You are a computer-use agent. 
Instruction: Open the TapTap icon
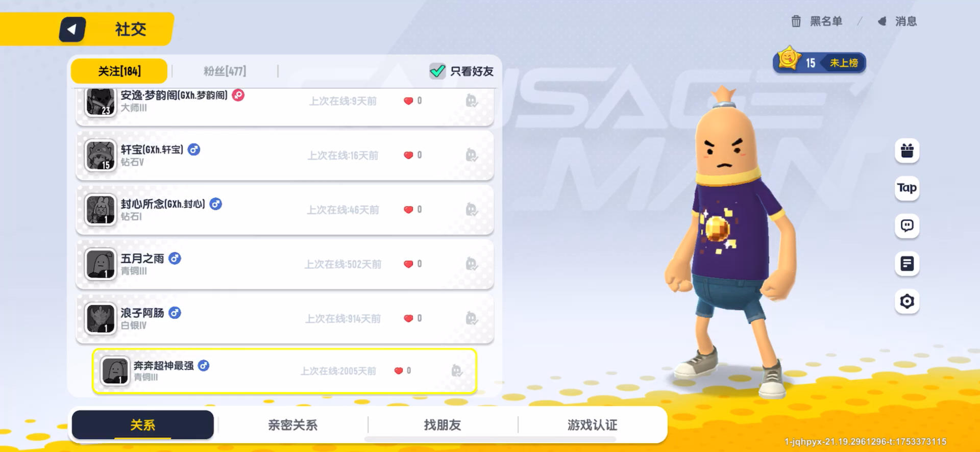point(907,188)
